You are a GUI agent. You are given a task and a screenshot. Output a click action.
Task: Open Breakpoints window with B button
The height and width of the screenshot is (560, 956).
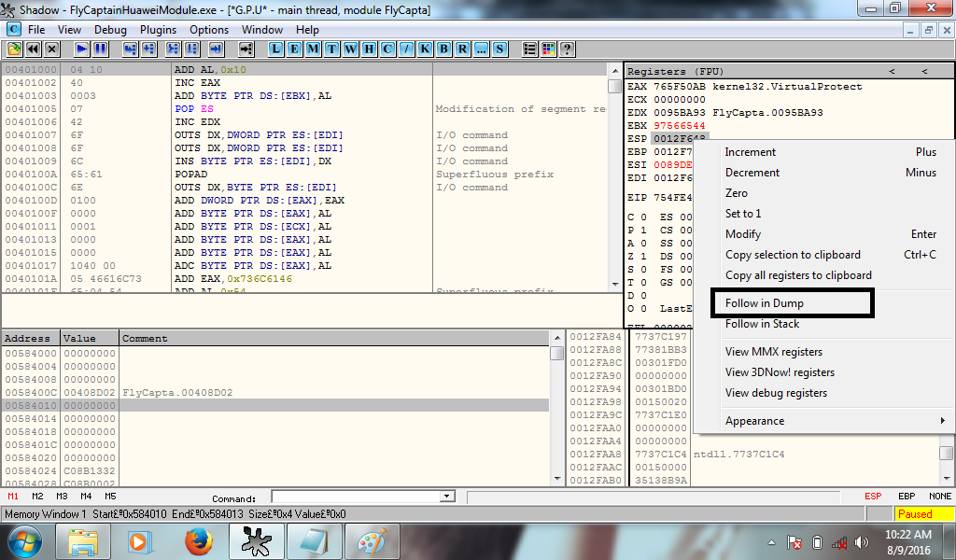click(443, 49)
